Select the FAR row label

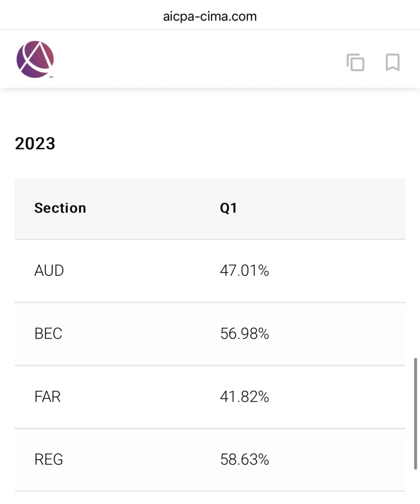tap(47, 397)
